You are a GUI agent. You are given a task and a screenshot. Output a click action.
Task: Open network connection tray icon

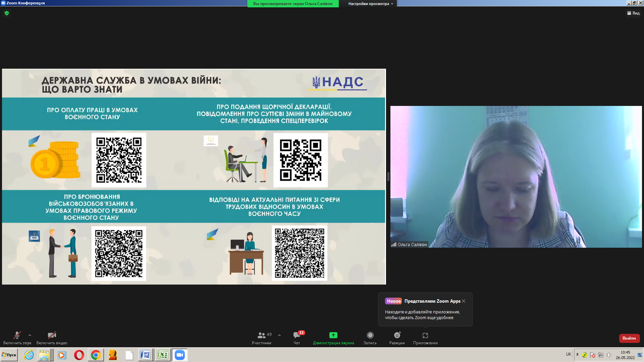pyautogui.click(x=601, y=355)
